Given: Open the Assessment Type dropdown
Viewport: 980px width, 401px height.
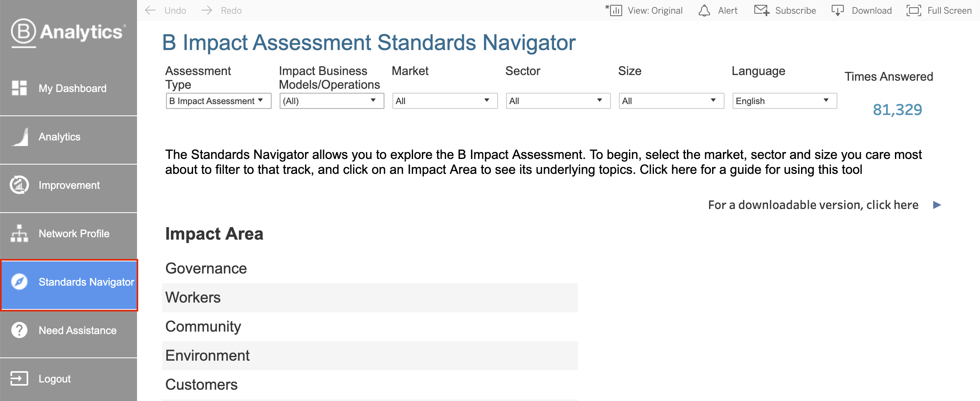Looking at the screenshot, I should click(x=218, y=101).
